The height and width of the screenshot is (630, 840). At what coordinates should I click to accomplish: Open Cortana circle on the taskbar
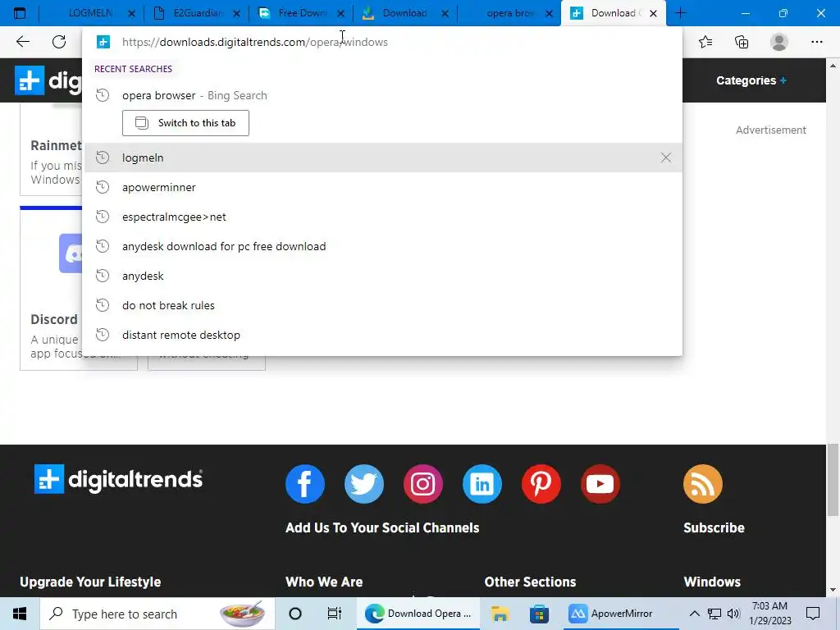[x=295, y=614]
